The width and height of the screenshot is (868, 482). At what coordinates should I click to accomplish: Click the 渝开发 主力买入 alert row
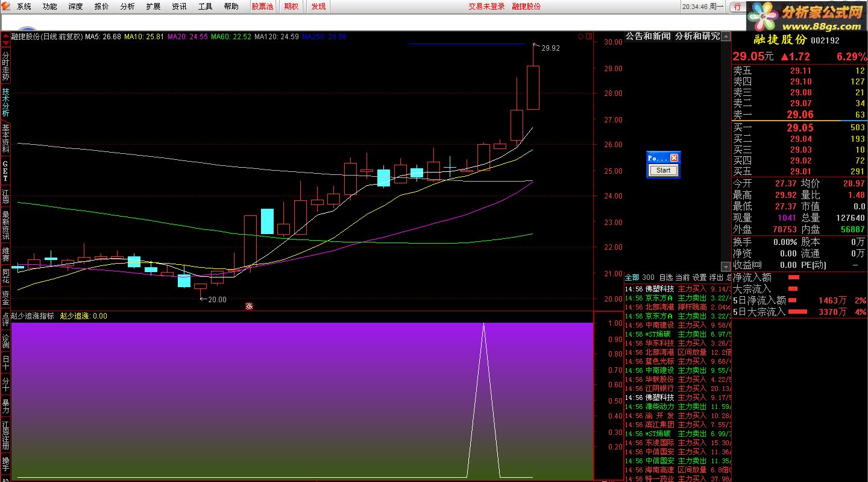(x=678, y=416)
